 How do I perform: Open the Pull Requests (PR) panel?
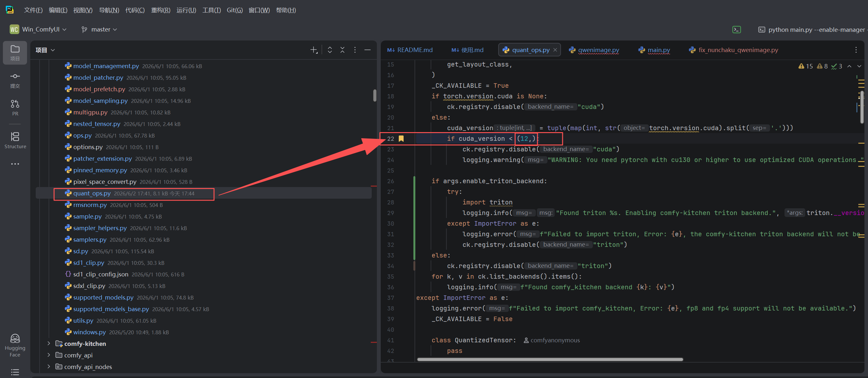coord(15,107)
